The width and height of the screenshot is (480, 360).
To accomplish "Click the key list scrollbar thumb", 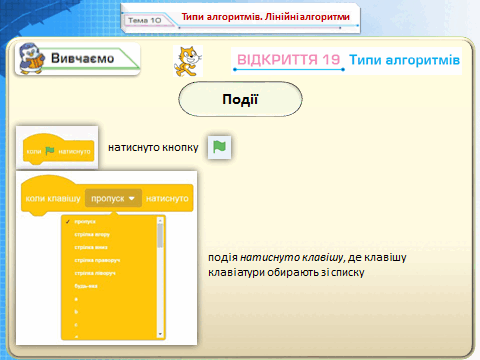I will pyautogui.click(x=160, y=236).
